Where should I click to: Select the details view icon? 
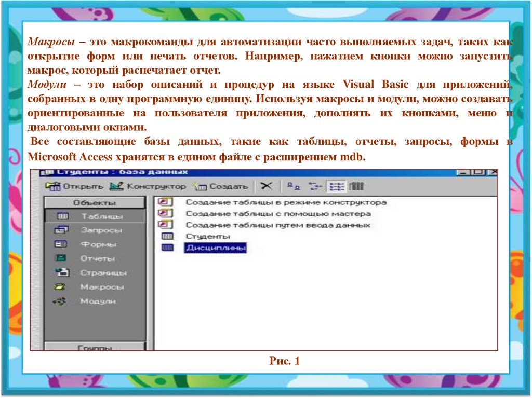point(356,186)
